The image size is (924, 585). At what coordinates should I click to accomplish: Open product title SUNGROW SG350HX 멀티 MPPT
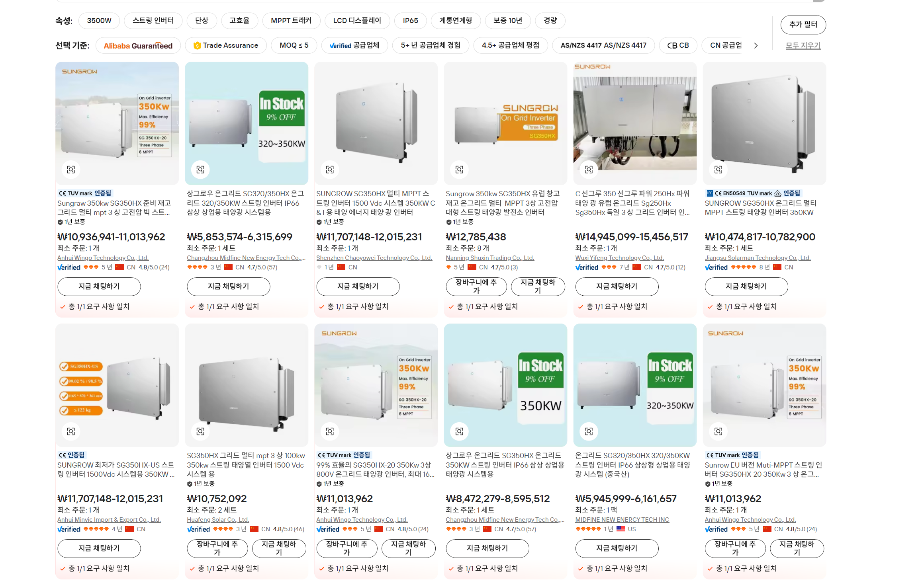[x=376, y=203]
